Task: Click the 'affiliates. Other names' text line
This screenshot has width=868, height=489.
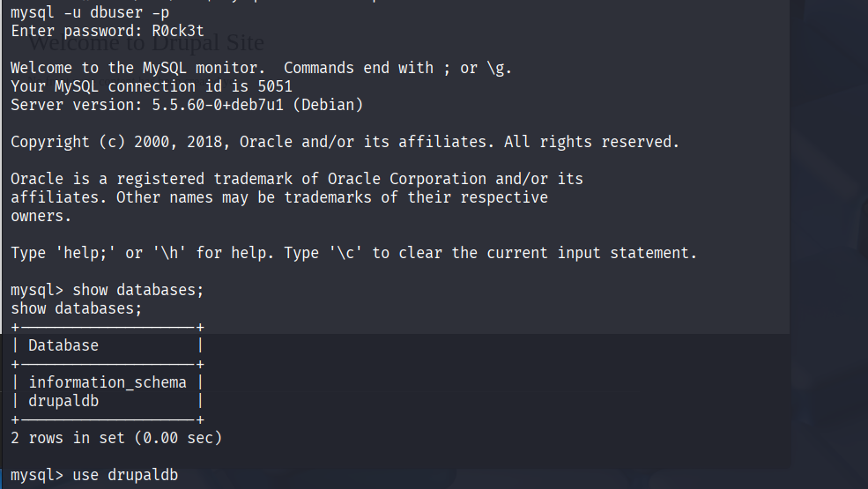Action: tap(279, 197)
